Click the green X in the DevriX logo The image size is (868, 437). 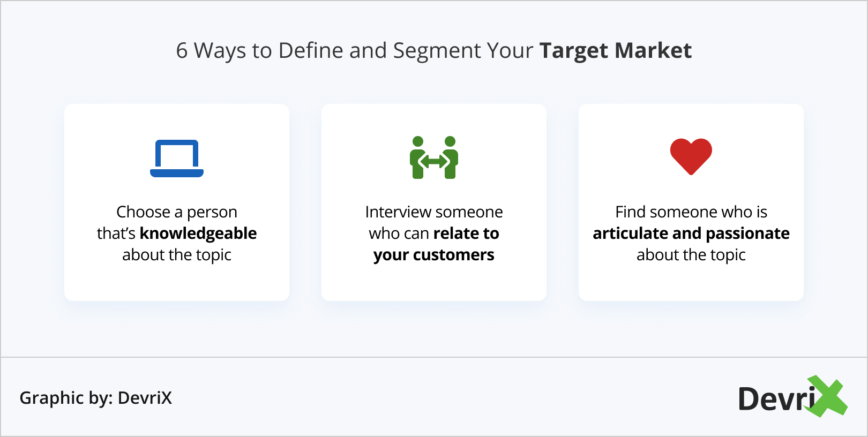(x=828, y=397)
